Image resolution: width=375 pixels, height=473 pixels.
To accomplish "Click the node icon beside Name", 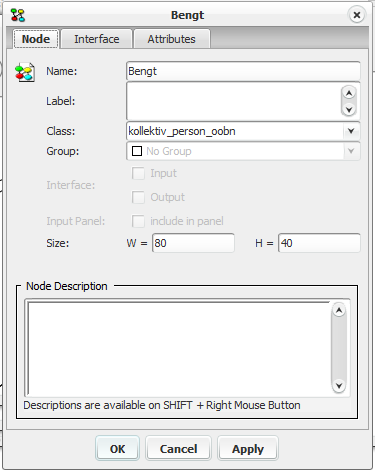I will coord(25,72).
